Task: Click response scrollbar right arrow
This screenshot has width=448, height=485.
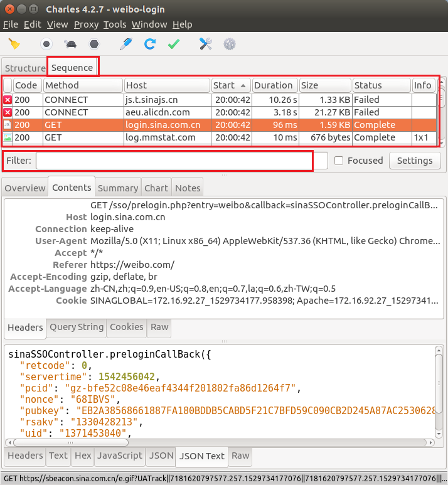Action: (x=430, y=442)
